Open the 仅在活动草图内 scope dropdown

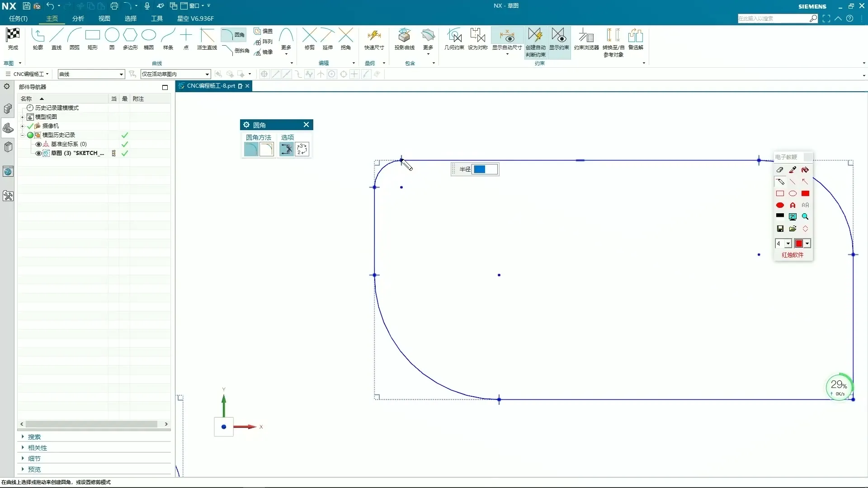tap(207, 74)
